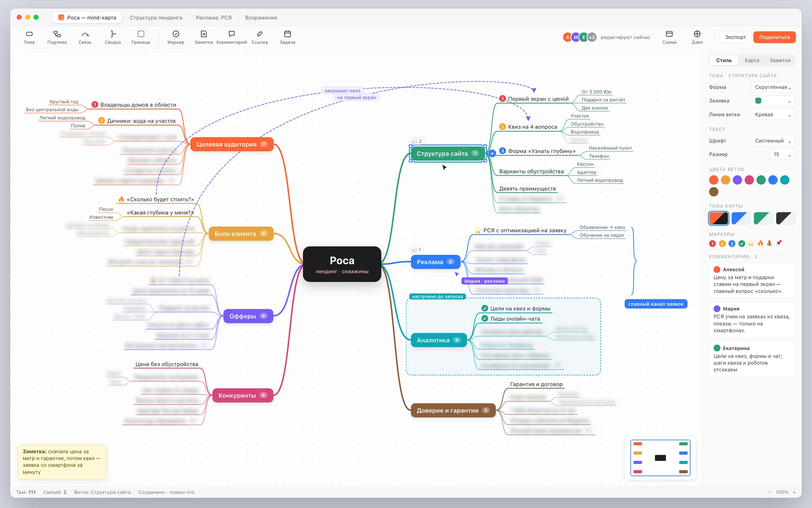The image size is (812, 508).
Task: Click the Экспорт button
Action: click(735, 37)
